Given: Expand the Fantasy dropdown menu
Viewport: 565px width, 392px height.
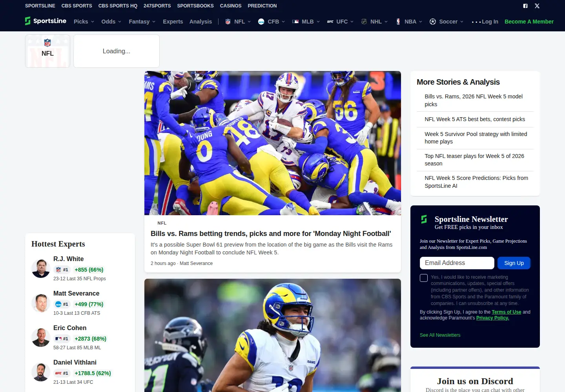Looking at the screenshot, I should pos(142,22).
